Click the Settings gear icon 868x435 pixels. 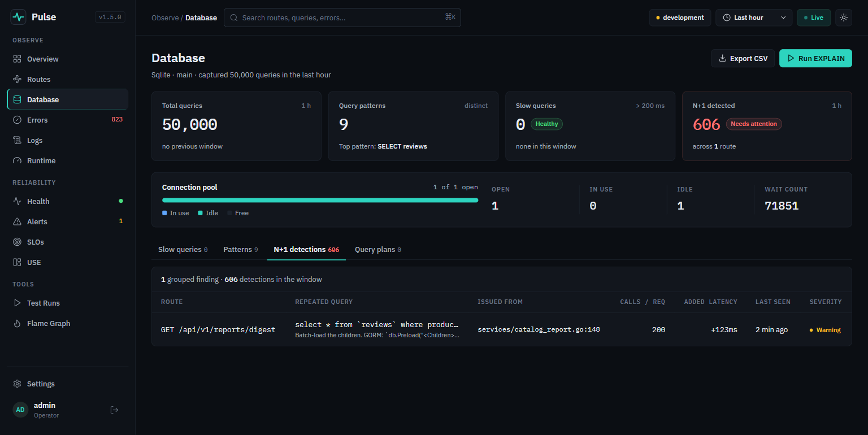pos(17,384)
